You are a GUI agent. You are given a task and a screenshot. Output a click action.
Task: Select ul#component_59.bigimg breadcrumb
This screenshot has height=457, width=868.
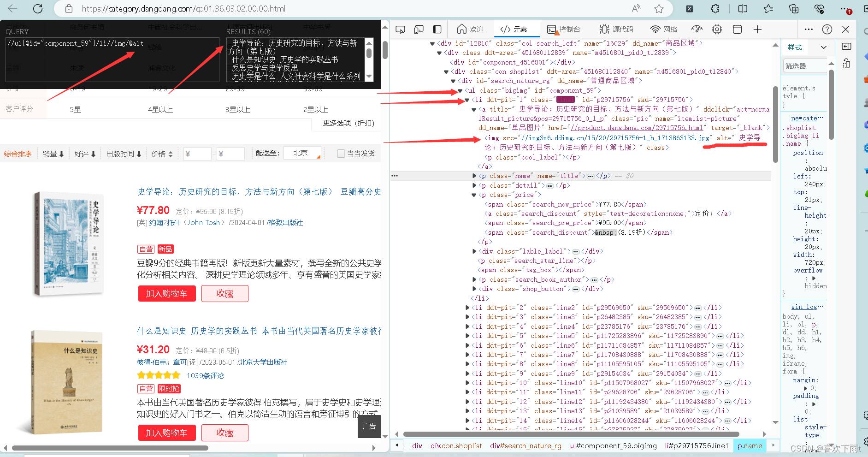[613, 445]
